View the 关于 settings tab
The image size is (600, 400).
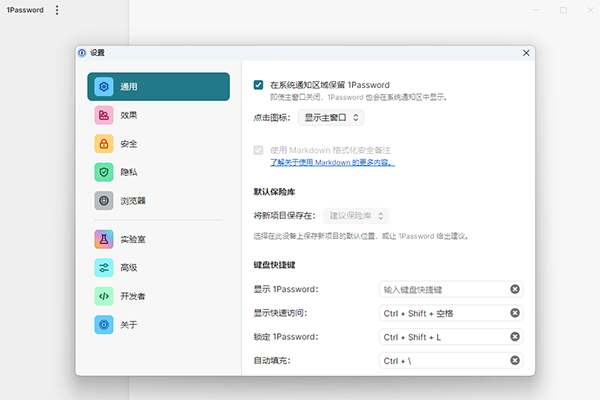(x=158, y=325)
